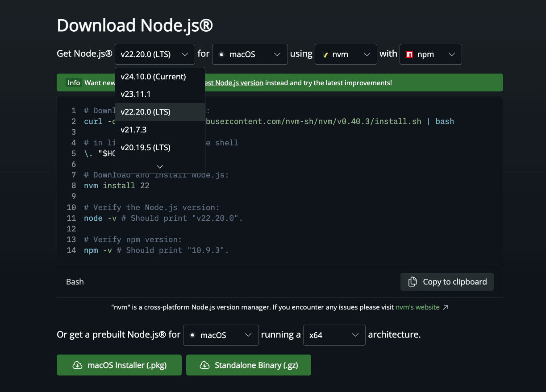The image size is (546, 392).
Task: Open the nvm's website link
Action: click(417, 307)
